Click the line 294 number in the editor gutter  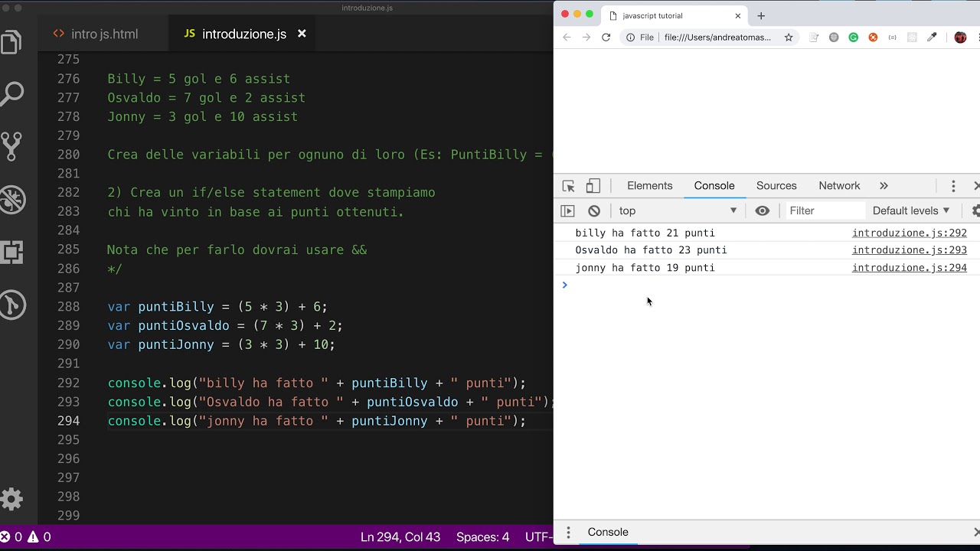click(69, 421)
